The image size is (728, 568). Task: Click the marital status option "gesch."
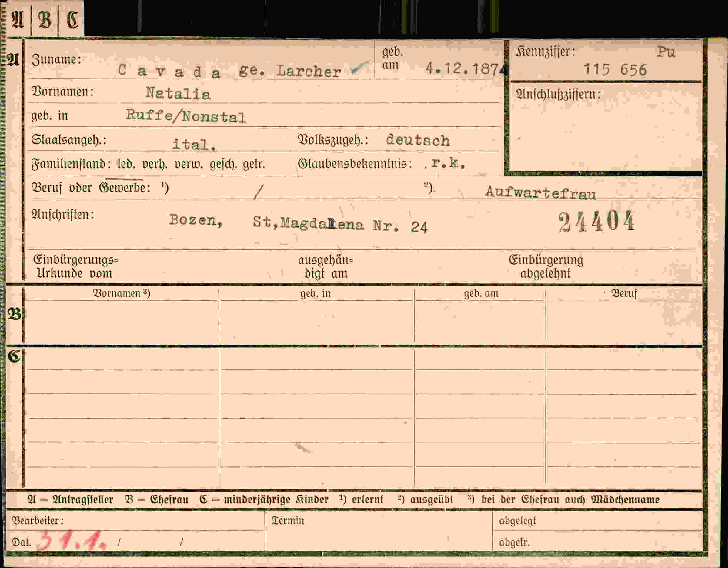[x=223, y=164]
